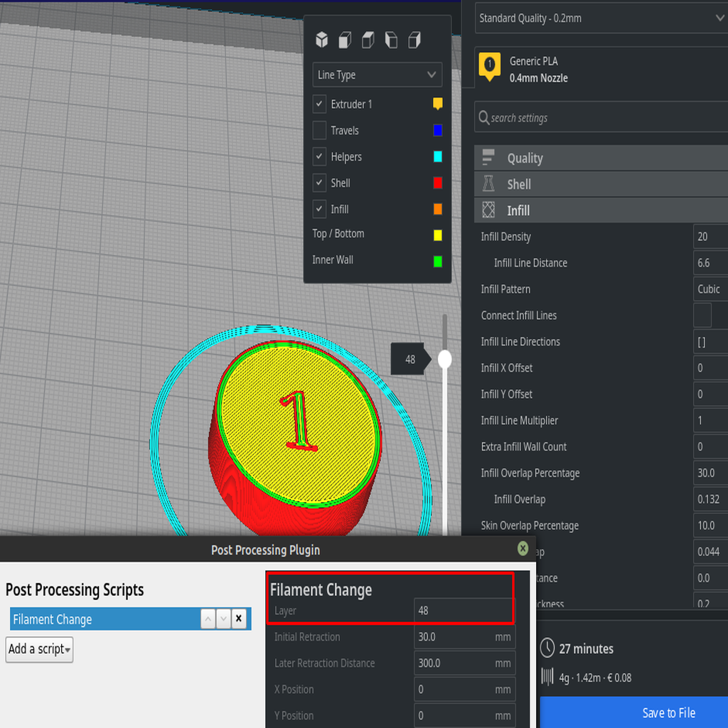Switch to top view cube icon

[368, 40]
